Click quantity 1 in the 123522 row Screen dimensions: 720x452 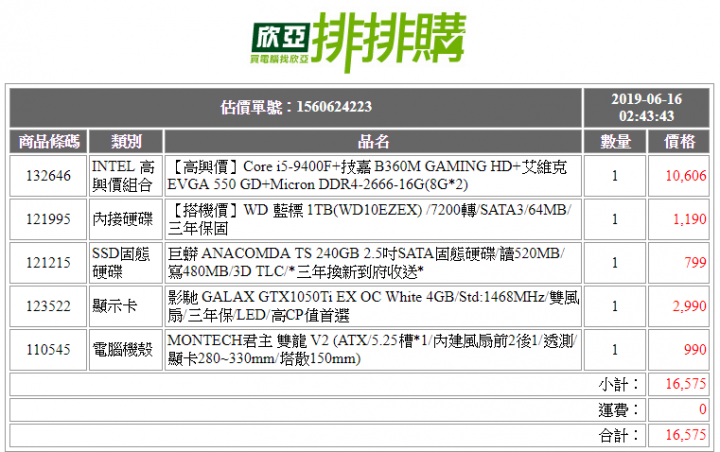pos(615,306)
